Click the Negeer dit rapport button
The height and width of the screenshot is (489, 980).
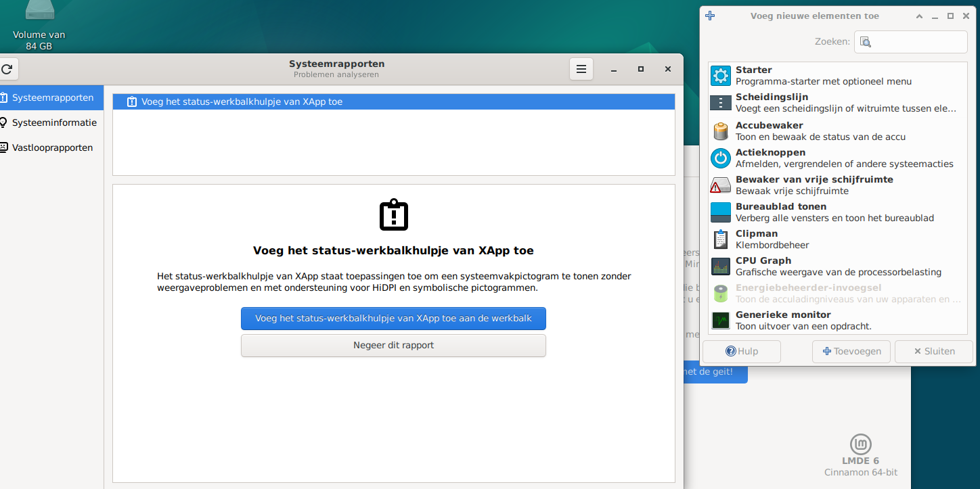393,346
